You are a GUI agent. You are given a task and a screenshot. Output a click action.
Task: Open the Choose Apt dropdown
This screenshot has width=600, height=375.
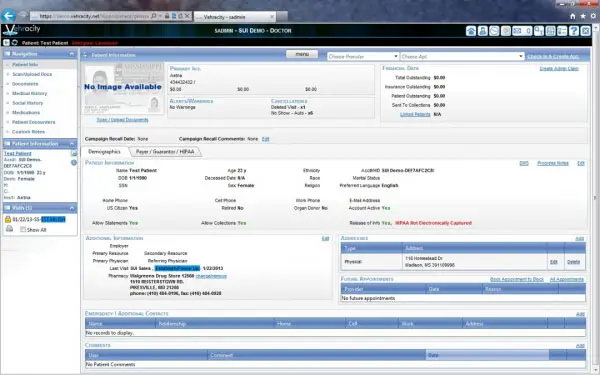(462, 56)
